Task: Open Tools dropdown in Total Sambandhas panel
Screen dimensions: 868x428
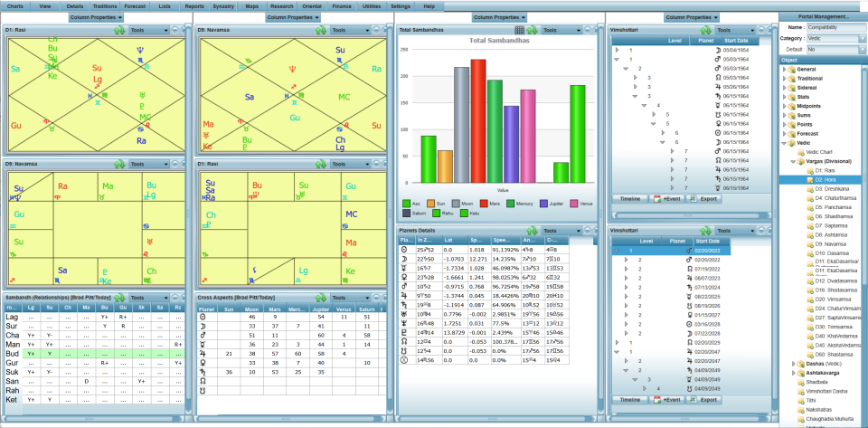Action: tap(561, 30)
